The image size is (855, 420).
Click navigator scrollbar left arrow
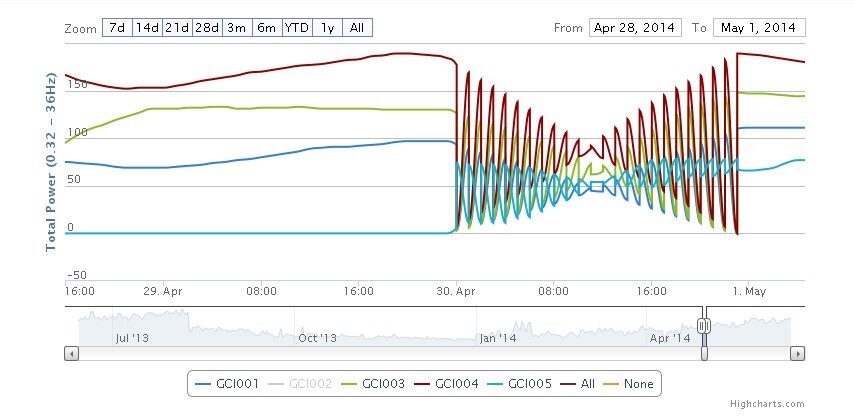pyautogui.click(x=71, y=353)
